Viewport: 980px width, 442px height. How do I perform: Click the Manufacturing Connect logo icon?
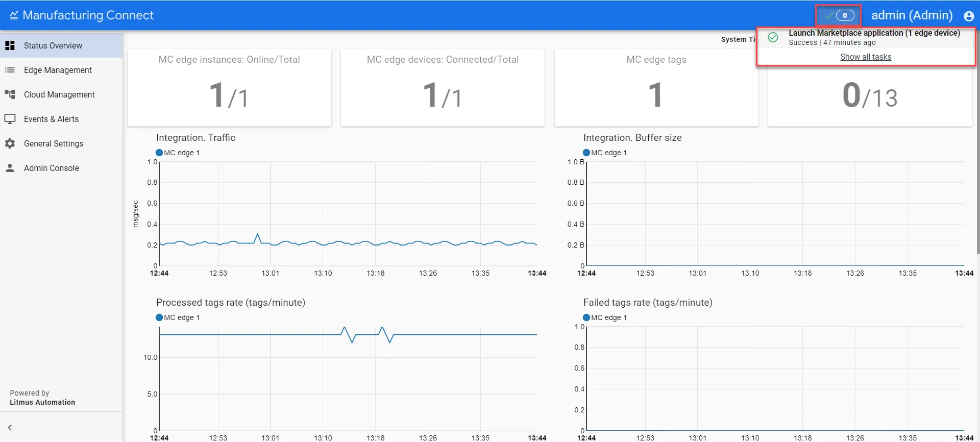tap(14, 15)
